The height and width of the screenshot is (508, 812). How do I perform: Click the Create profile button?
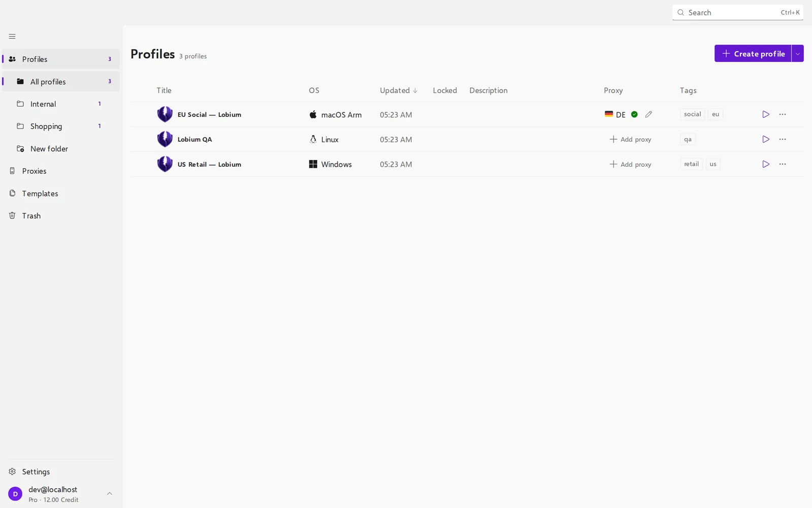coord(753,53)
